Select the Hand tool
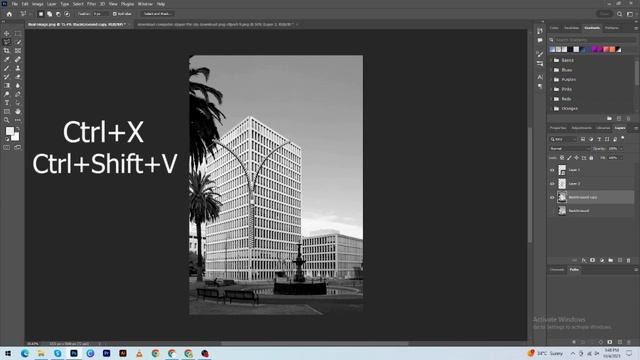Image resolution: width=640 pixels, height=360 pixels. (18, 111)
